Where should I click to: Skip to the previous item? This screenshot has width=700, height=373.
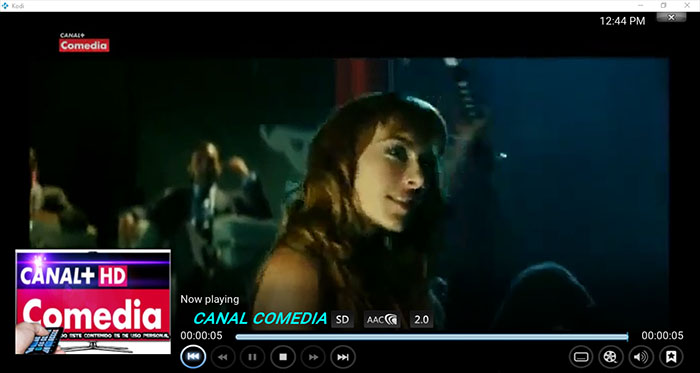[193, 357]
